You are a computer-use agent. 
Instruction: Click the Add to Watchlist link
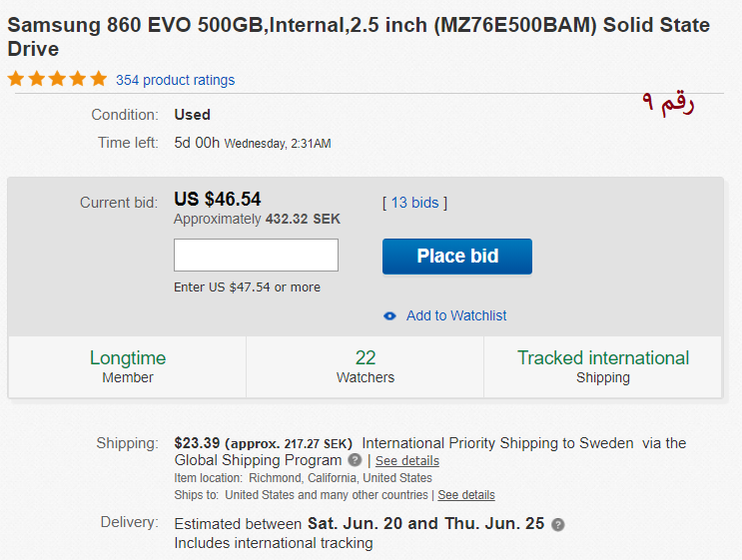[x=456, y=315]
